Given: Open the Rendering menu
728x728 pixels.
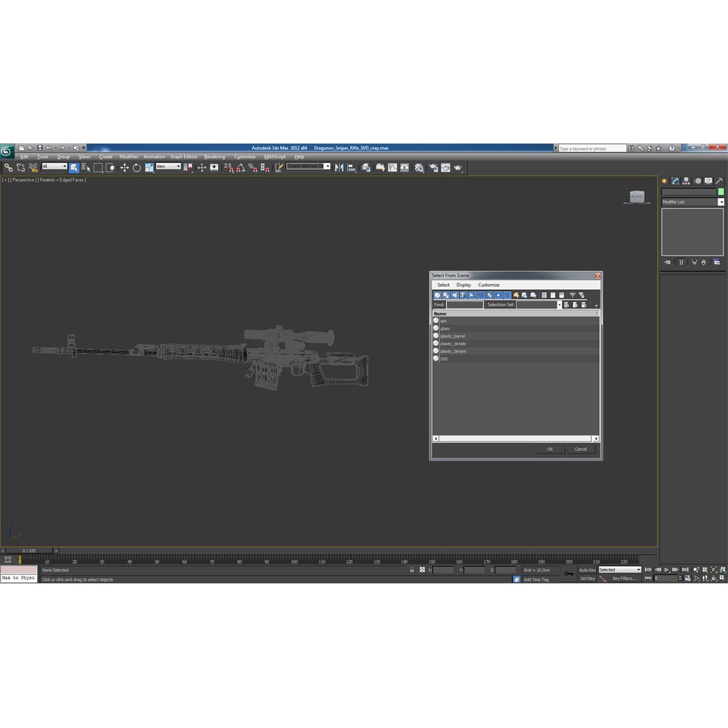Looking at the screenshot, I should (214, 157).
